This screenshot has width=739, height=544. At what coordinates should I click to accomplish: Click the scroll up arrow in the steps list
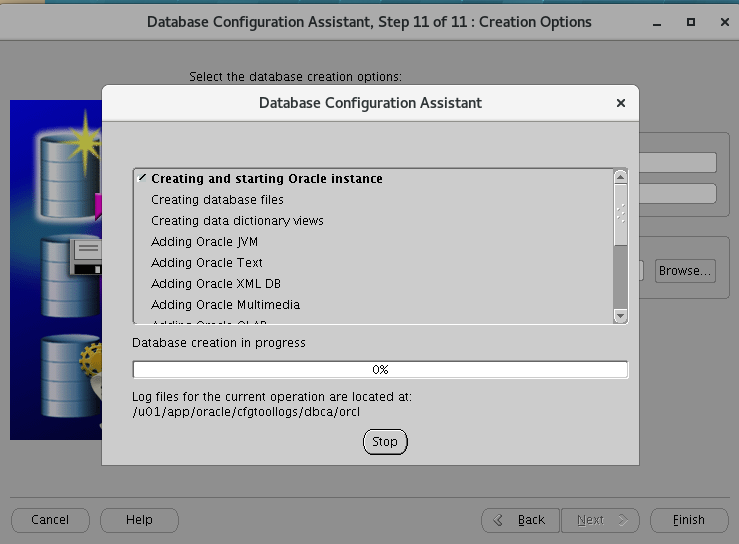[x=620, y=177]
